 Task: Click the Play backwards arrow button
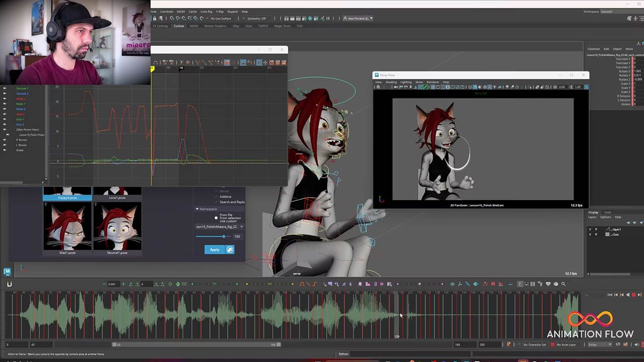(627, 295)
